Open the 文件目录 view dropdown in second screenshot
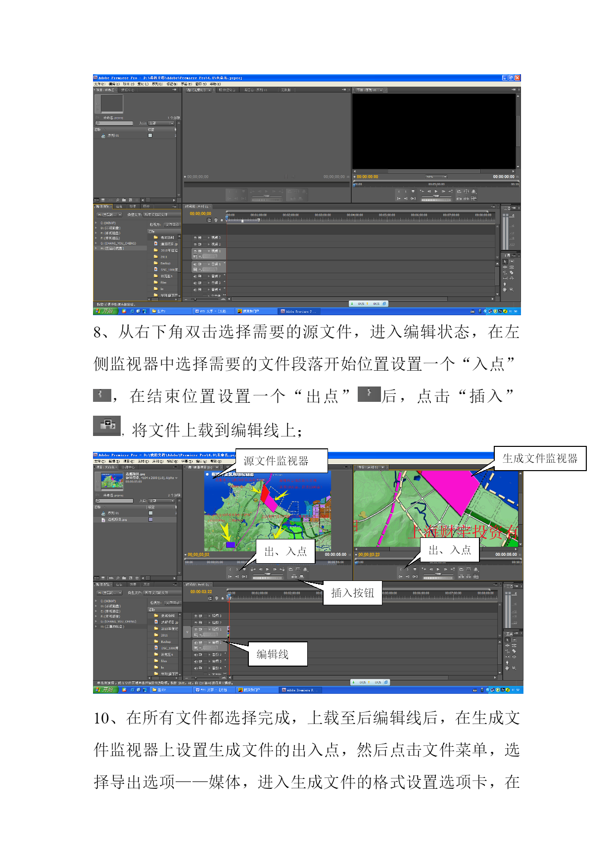The height and width of the screenshot is (868, 614). tap(173, 603)
